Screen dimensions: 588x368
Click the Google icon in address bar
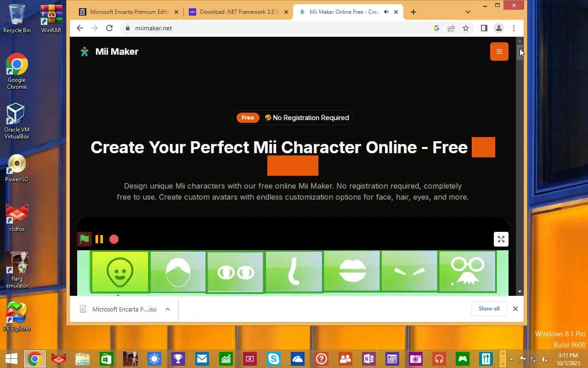436,28
